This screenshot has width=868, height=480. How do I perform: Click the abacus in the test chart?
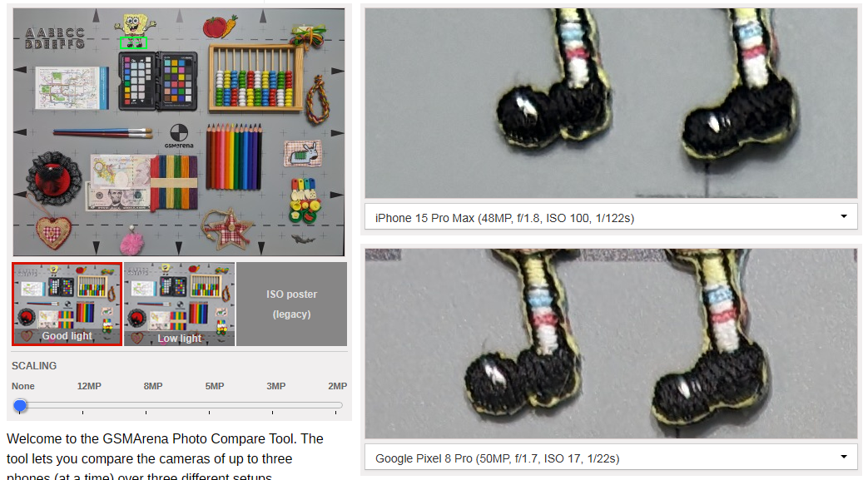tap(255, 78)
